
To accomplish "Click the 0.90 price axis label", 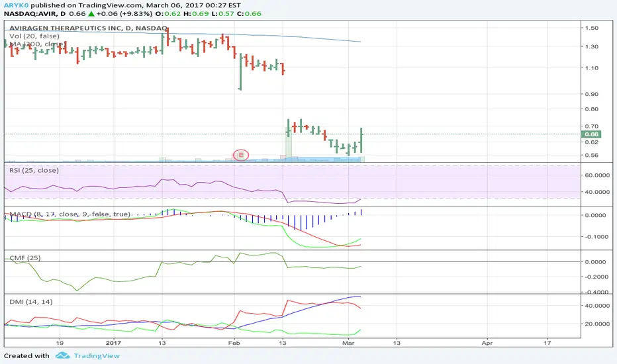I will 591,94.
